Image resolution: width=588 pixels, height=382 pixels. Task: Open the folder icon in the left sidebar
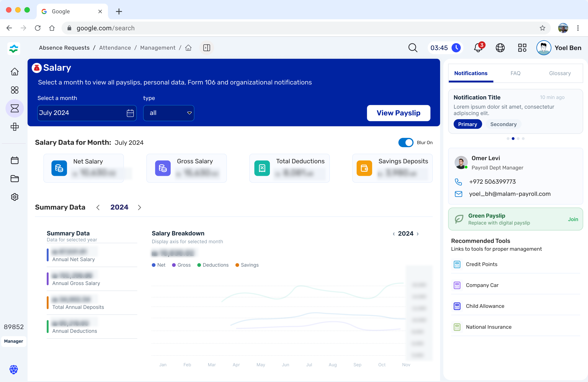pyautogui.click(x=14, y=179)
